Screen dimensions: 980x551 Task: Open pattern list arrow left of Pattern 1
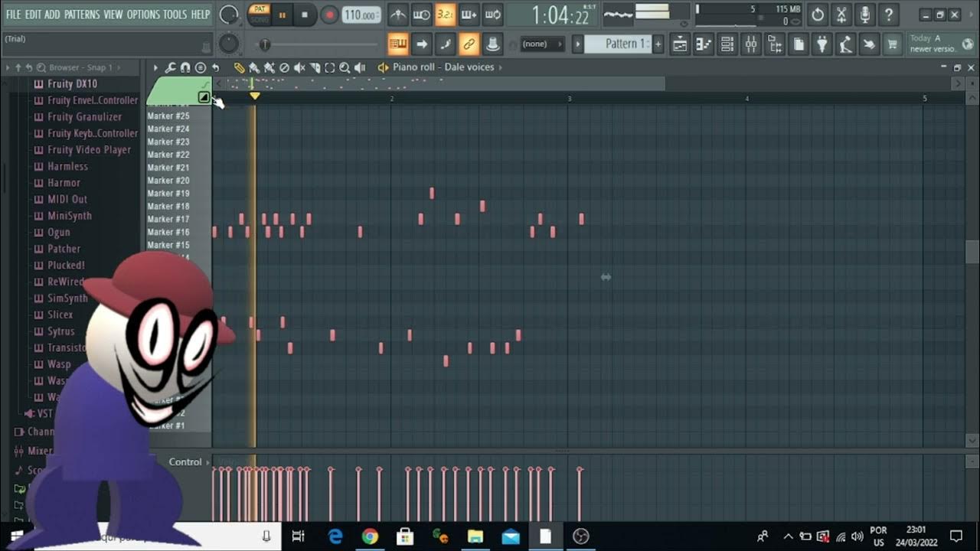pos(578,44)
